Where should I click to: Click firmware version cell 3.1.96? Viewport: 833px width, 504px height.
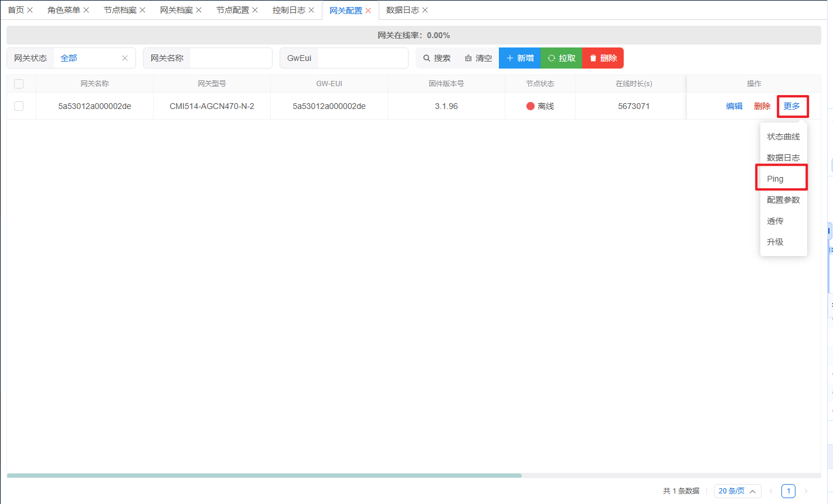pos(447,106)
